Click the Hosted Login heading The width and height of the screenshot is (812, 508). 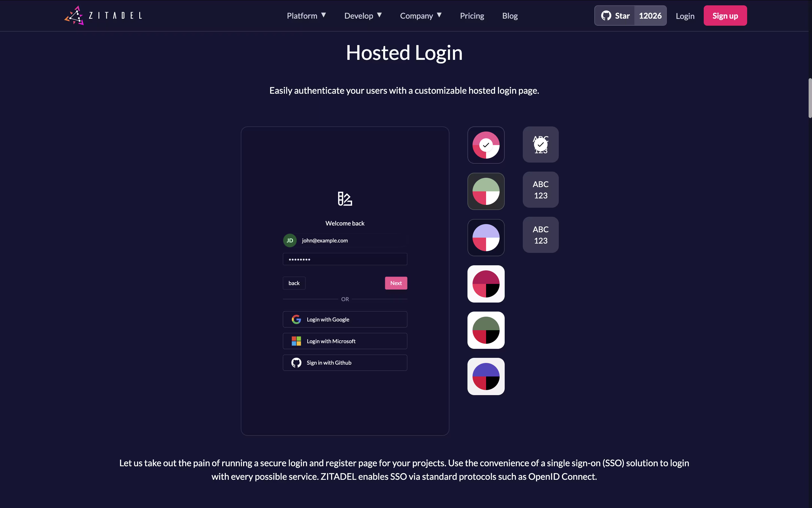coord(404,53)
